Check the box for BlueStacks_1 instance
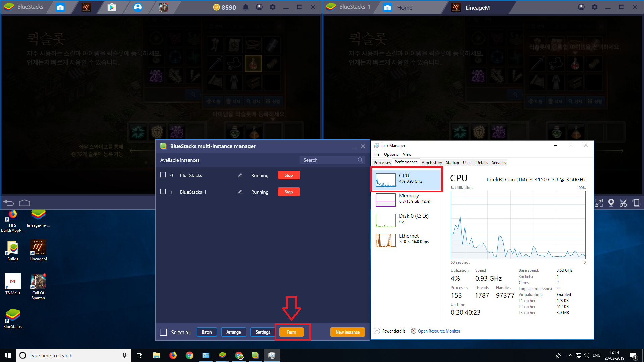 tap(163, 191)
